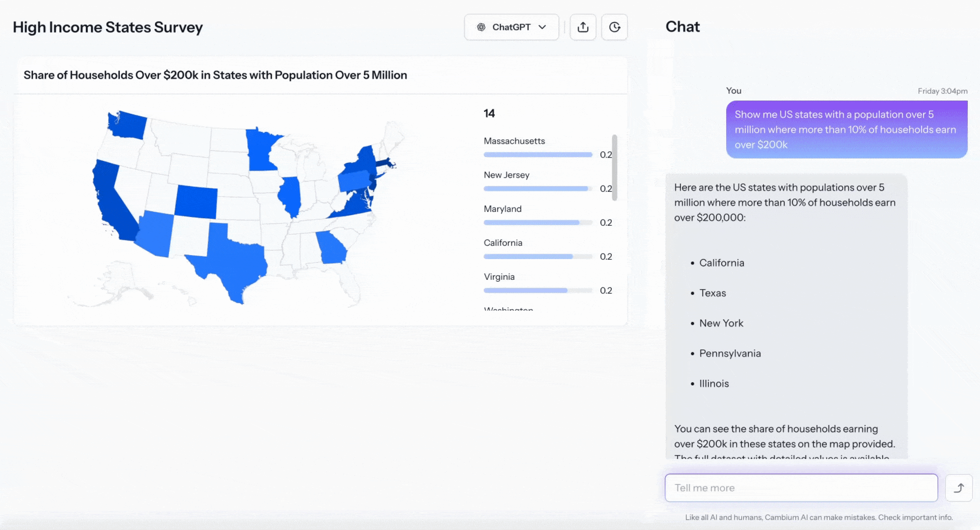Screen dimensions: 980x530
Task: Click the 'Chat' panel heading
Action: click(682, 26)
